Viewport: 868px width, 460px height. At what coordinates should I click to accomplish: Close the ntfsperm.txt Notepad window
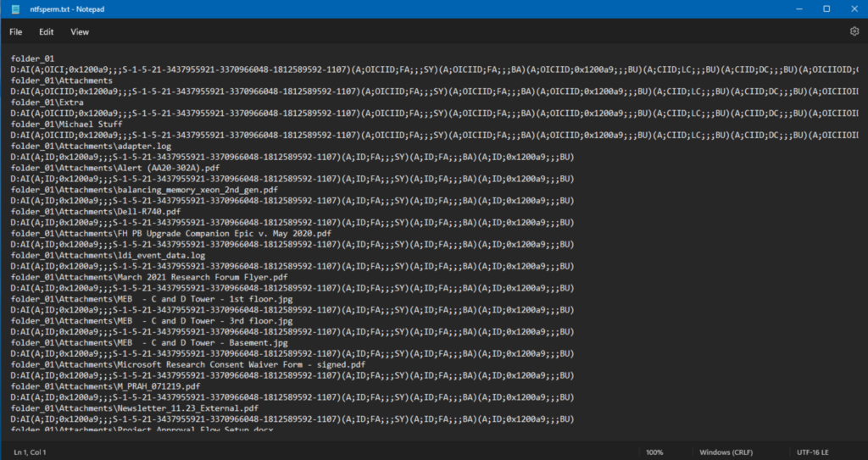point(854,8)
